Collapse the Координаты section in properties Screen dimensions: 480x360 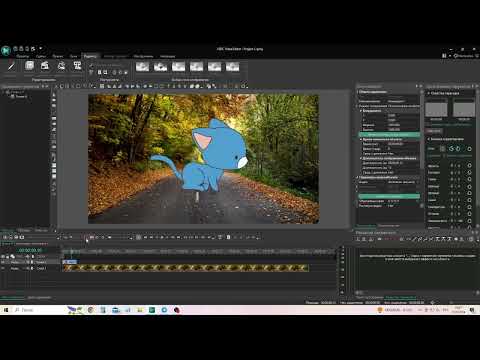click(361, 111)
